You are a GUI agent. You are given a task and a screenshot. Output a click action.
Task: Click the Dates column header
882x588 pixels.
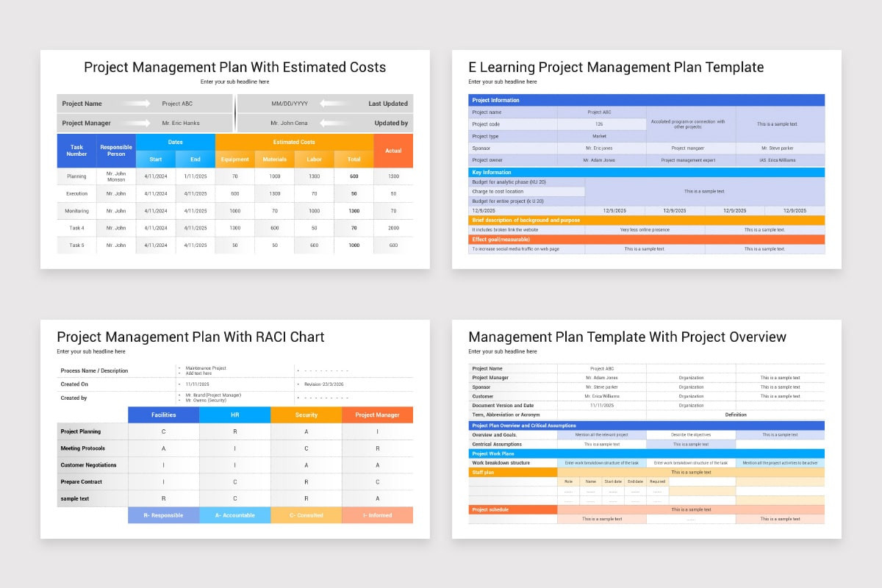coord(175,141)
